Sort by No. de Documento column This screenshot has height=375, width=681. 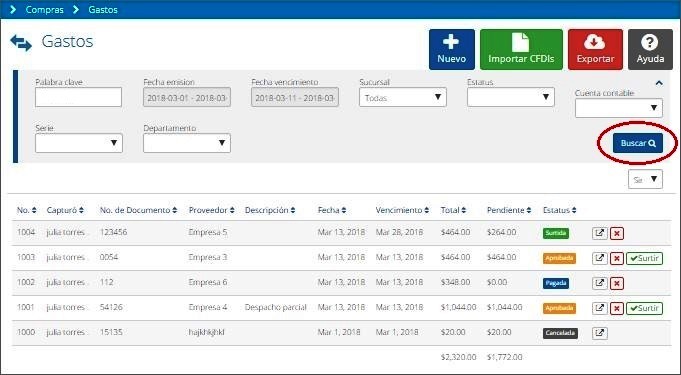(139, 210)
